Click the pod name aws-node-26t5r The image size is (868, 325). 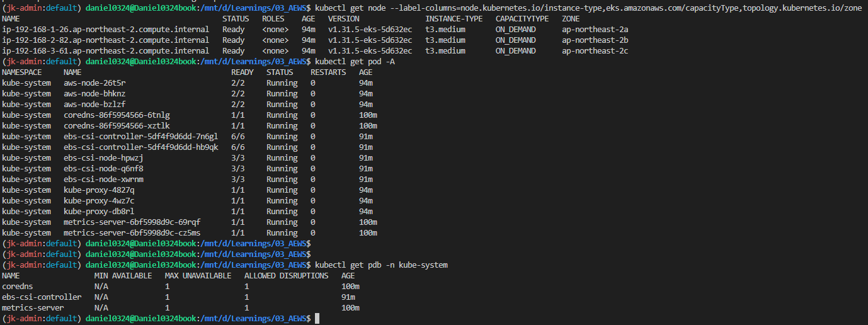click(94, 83)
